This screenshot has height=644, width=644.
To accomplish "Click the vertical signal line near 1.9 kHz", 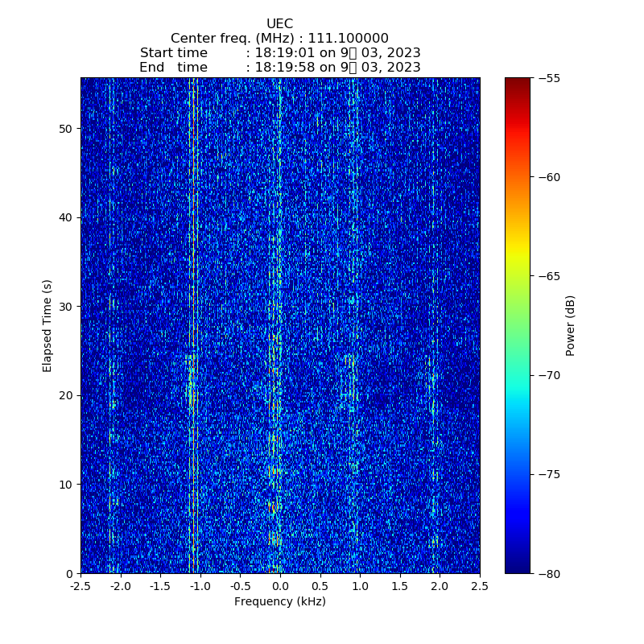I will [433, 322].
